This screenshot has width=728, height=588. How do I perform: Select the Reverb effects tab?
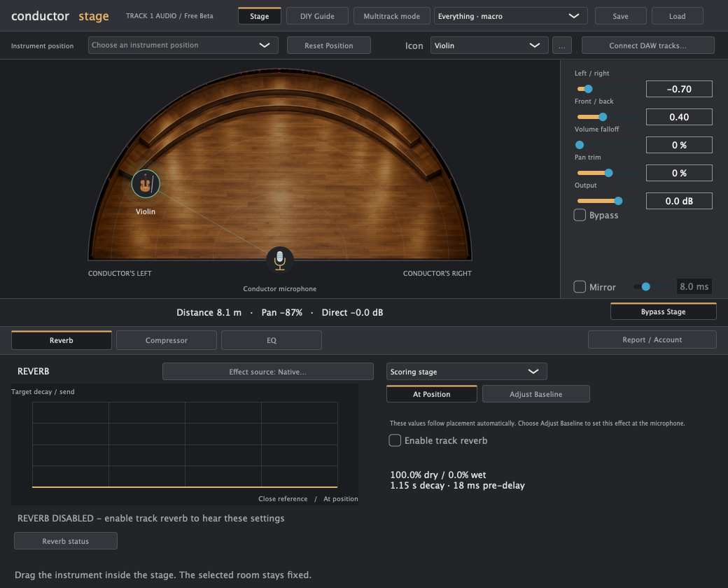point(62,340)
